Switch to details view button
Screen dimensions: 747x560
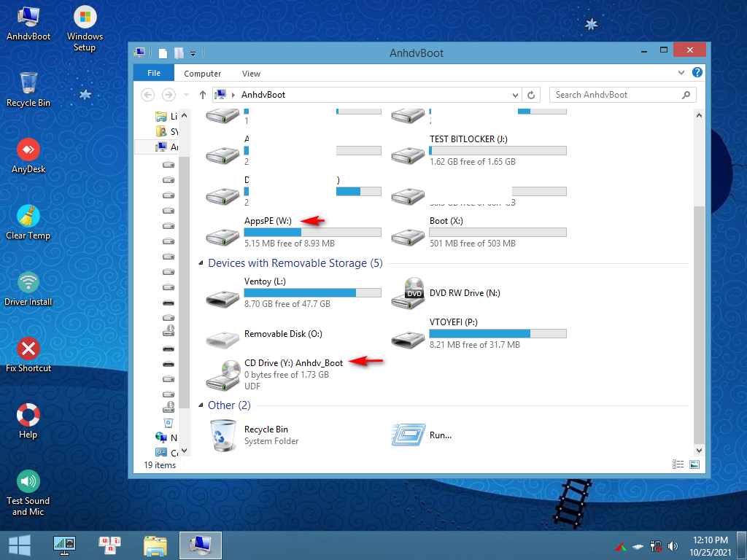678,464
